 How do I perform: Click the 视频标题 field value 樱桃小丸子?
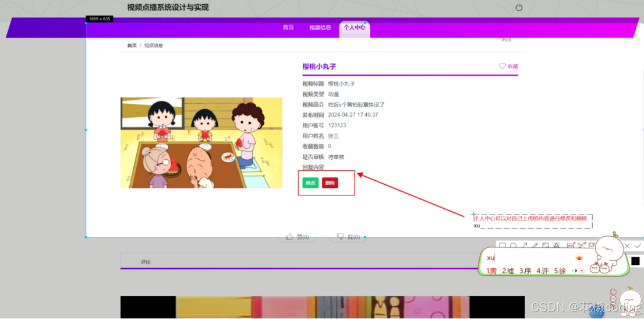tap(341, 83)
